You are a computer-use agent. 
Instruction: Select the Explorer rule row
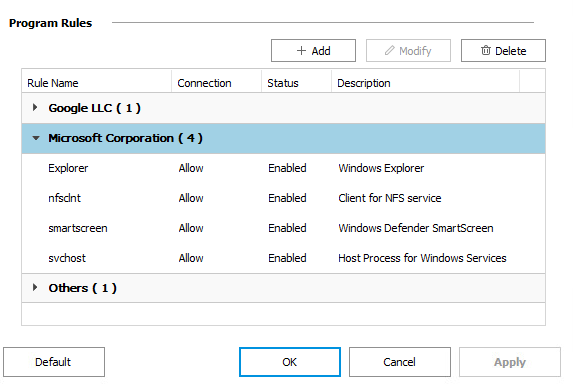coord(283,168)
